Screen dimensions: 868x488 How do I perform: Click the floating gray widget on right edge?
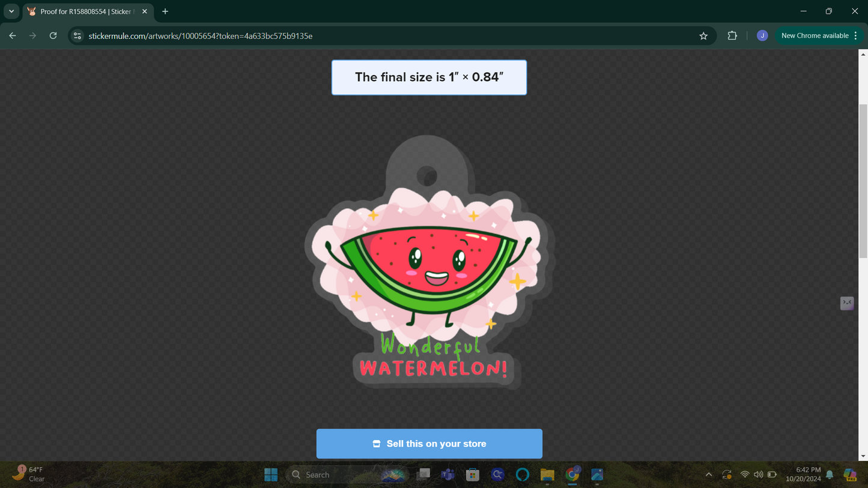(x=846, y=303)
